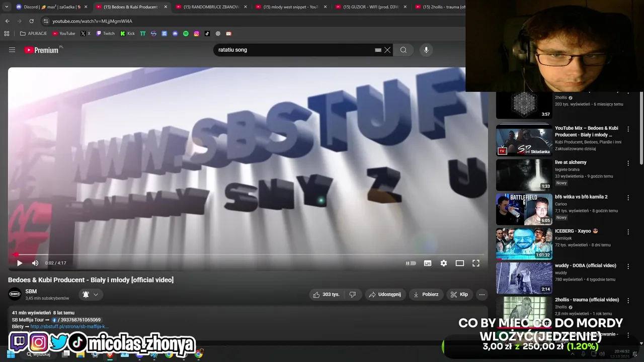Open options for bf6 witka vs bf6 kamila 2
The image size is (644, 362).
(628, 198)
